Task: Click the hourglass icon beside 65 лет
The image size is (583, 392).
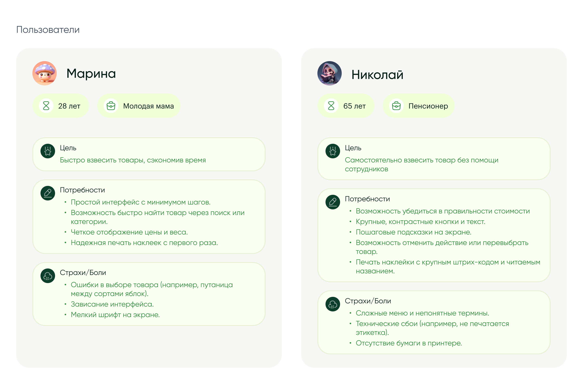Action: (331, 106)
